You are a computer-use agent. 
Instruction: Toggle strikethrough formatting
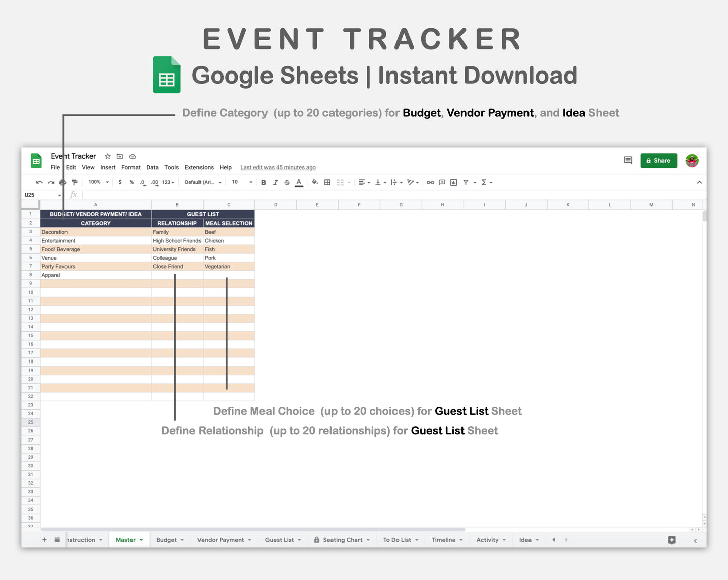pos(287,182)
